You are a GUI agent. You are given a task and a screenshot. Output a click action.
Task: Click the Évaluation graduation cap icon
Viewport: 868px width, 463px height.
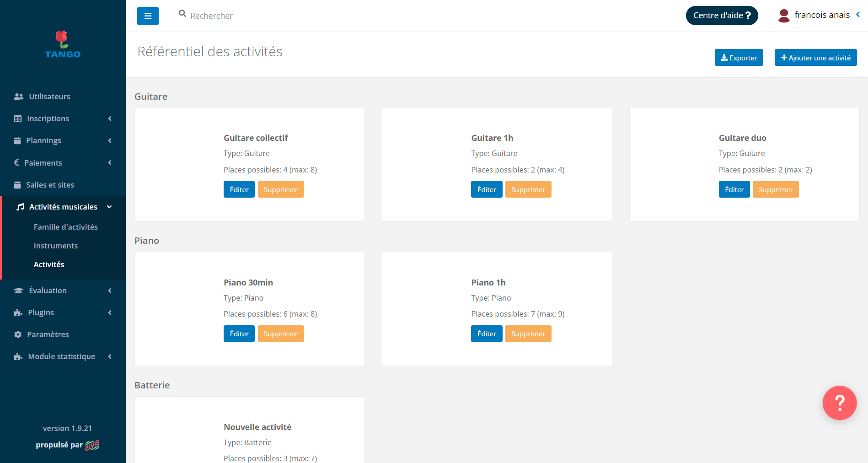click(x=19, y=291)
